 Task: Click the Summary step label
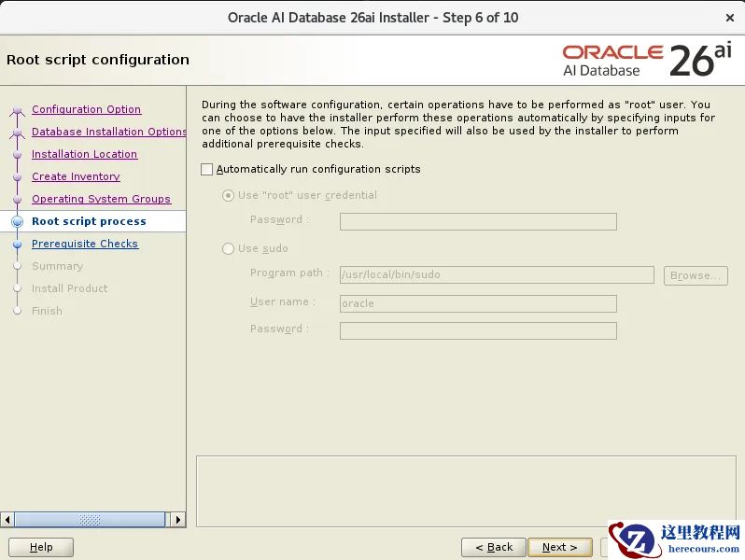58,266
